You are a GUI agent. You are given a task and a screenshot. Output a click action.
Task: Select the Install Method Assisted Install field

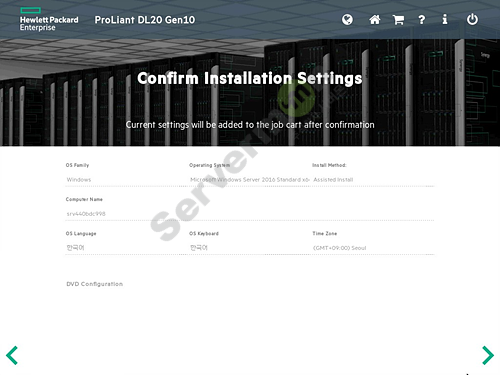[x=373, y=180]
